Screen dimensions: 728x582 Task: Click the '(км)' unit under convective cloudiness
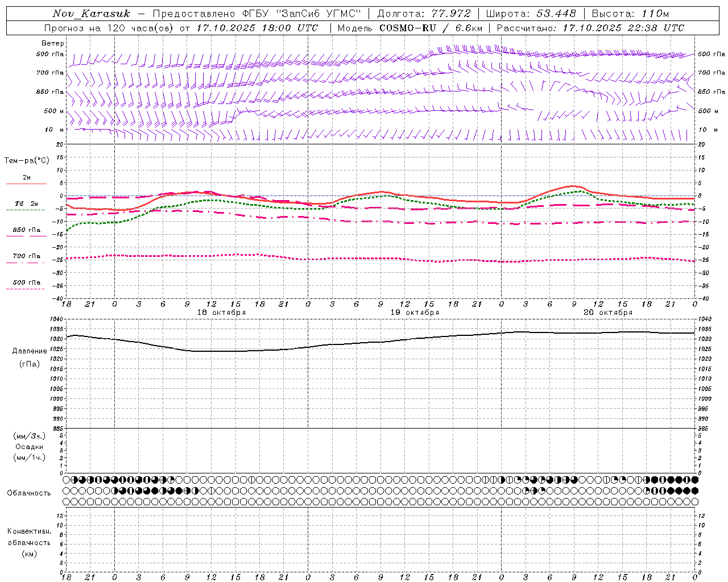pyautogui.click(x=30, y=554)
